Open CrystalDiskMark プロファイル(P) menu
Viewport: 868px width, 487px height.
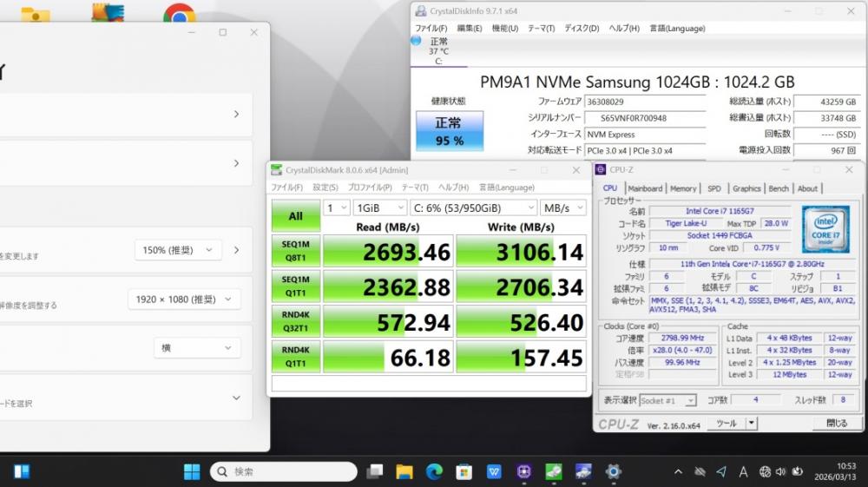[x=370, y=188]
